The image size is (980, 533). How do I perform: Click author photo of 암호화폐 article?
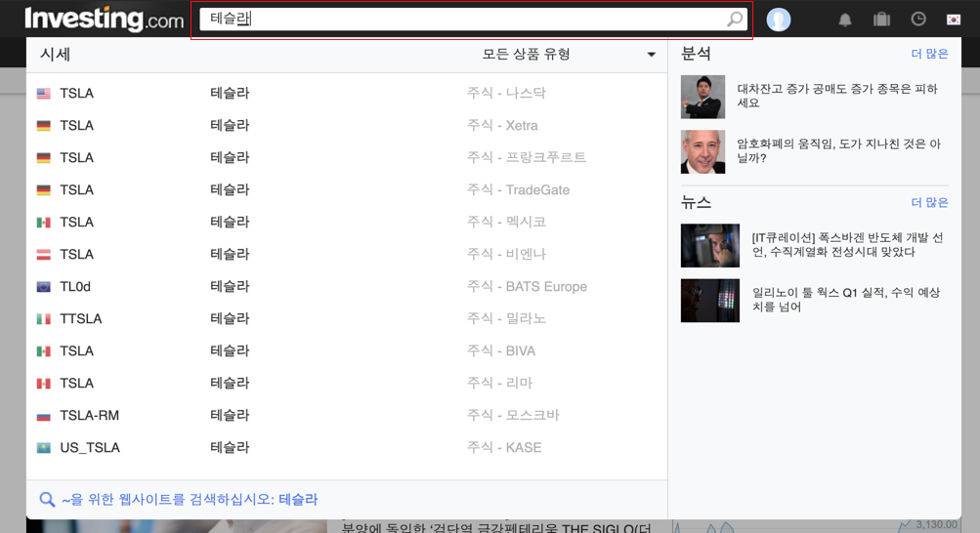point(703,151)
